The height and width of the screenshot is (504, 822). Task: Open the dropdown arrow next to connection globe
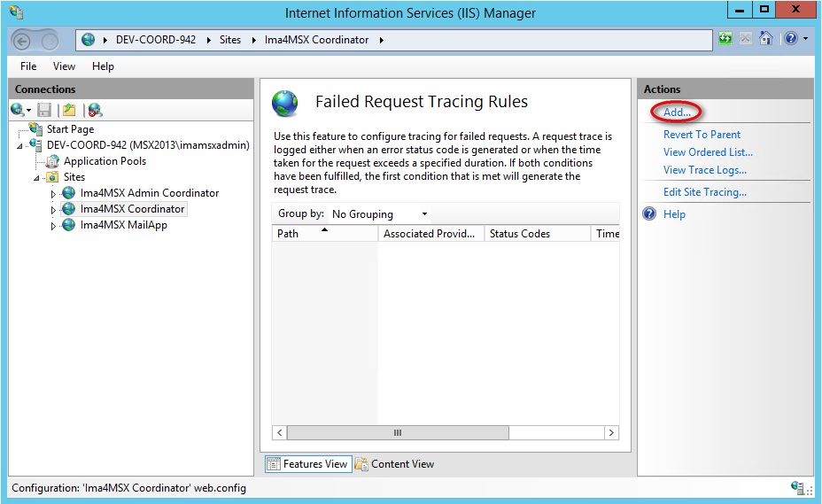coord(28,110)
